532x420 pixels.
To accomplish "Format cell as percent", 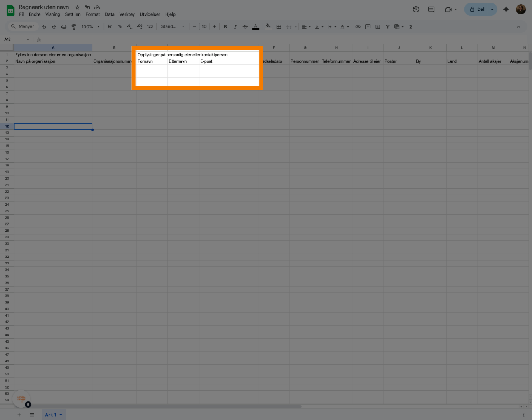I will (120, 26).
